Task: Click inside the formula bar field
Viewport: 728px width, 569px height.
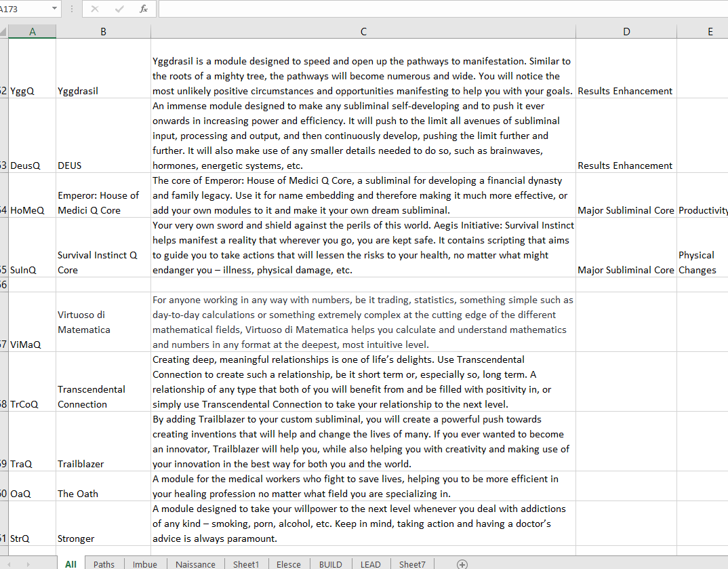Action: point(443,9)
